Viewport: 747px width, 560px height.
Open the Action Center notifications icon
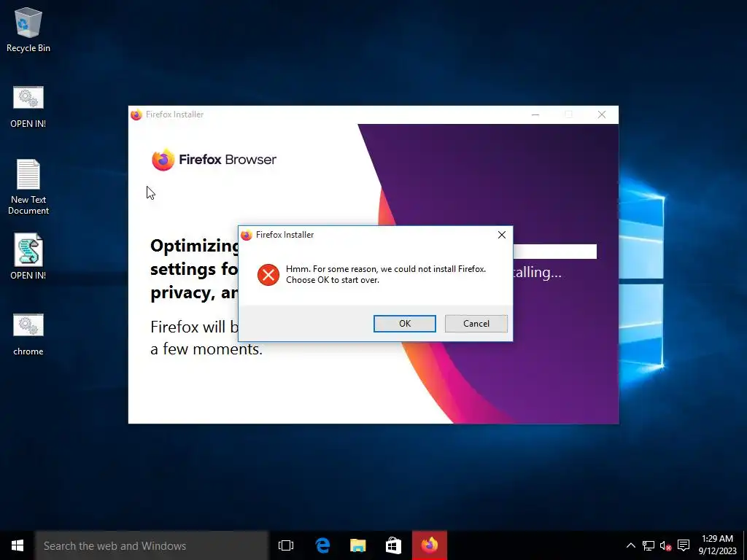(x=684, y=545)
